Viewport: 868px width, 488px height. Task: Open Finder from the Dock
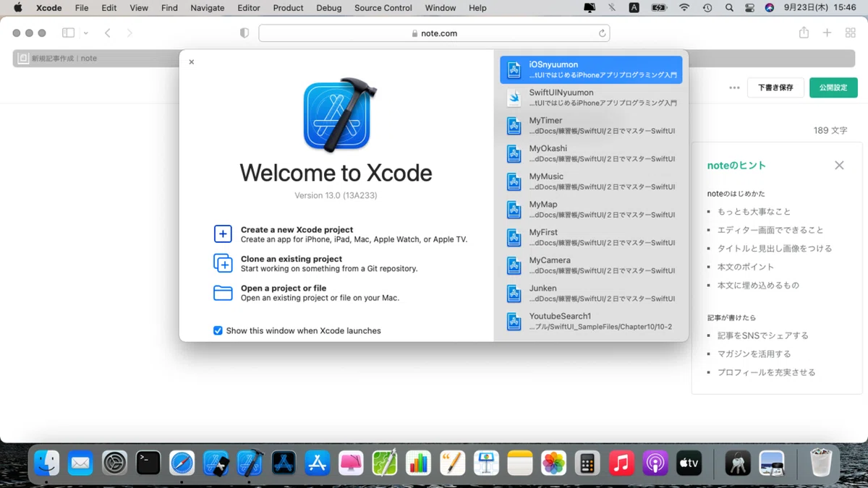pyautogui.click(x=47, y=463)
